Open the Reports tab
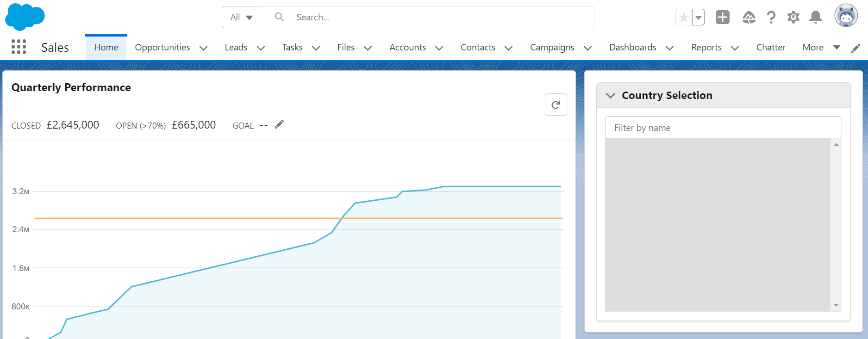This screenshot has height=339, width=868. coord(706,47)
